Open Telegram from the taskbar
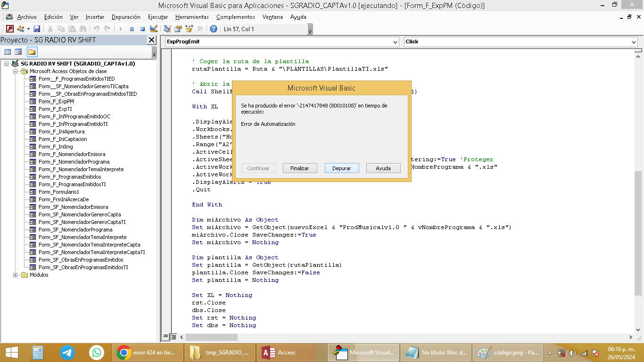The height and width of the screenshot is (362, 644). [67, 352]
